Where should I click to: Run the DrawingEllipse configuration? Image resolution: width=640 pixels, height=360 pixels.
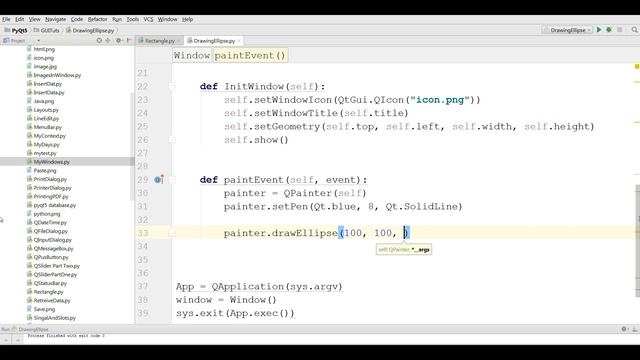click(599, 30)
